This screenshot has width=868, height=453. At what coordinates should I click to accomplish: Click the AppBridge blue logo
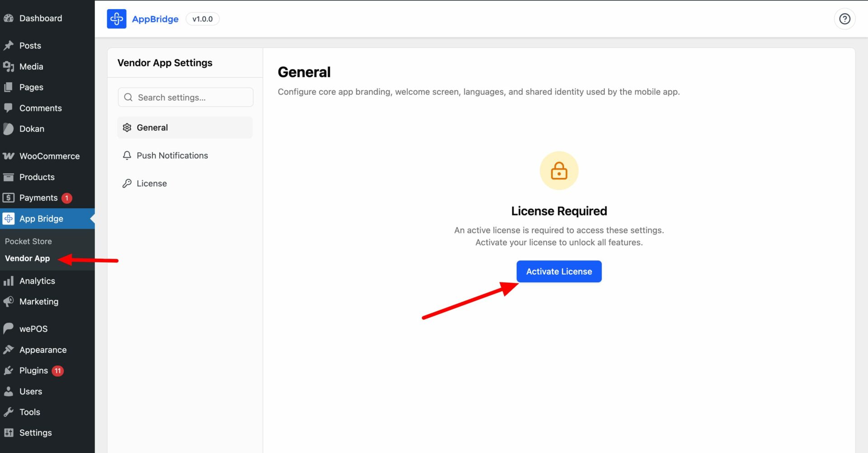pyautogui.click(x=117, y=19)
